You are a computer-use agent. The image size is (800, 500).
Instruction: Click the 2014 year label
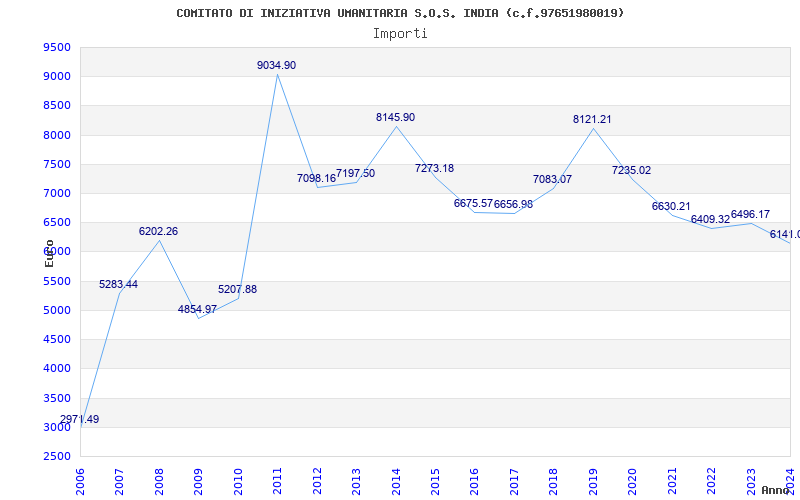396,482
